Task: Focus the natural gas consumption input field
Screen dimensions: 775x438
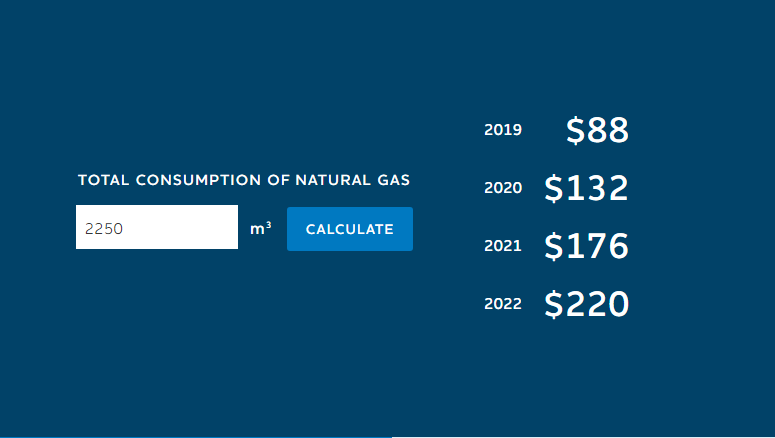Action: (157, 228)
